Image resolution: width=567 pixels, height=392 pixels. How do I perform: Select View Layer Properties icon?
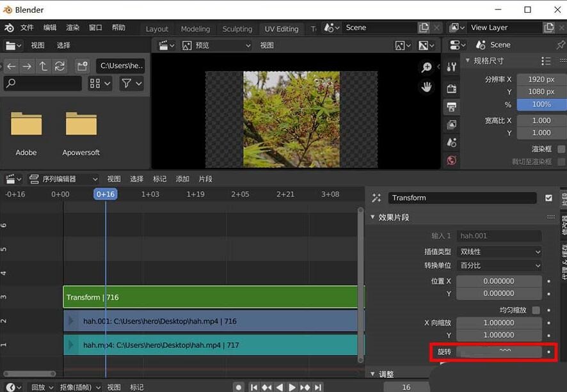coord(451,123)
